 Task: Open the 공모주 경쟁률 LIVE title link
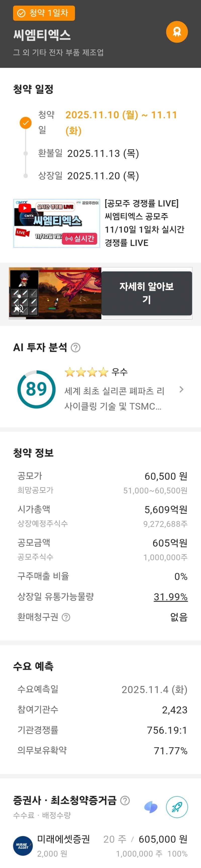point(144,223)
